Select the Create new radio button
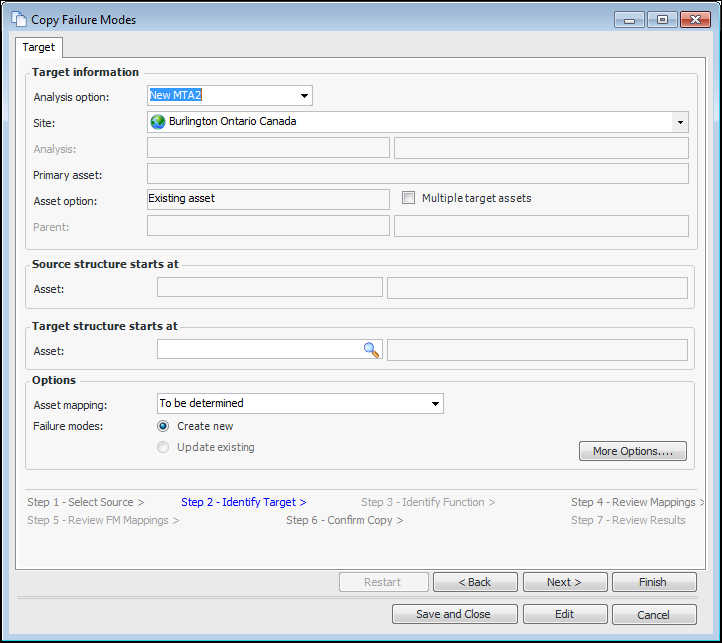Viewport: 722px width, 643px height. [x=164, y=426]
